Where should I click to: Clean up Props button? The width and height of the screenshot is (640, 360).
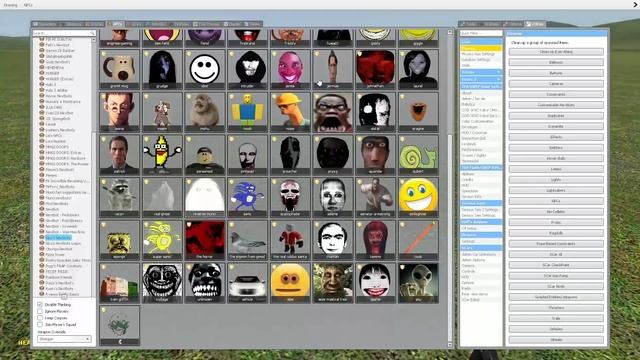(x=556, y=222)
